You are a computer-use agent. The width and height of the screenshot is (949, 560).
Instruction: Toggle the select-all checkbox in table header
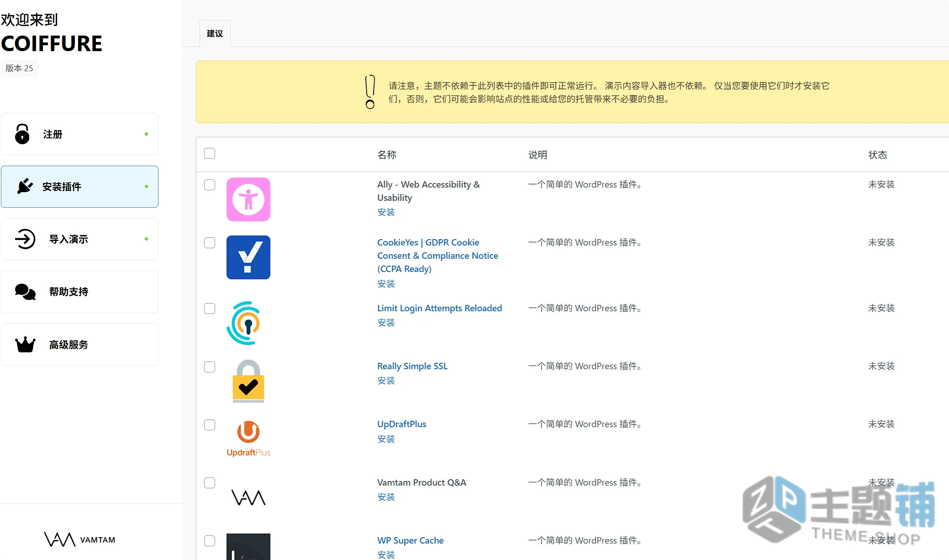point(210,153)
